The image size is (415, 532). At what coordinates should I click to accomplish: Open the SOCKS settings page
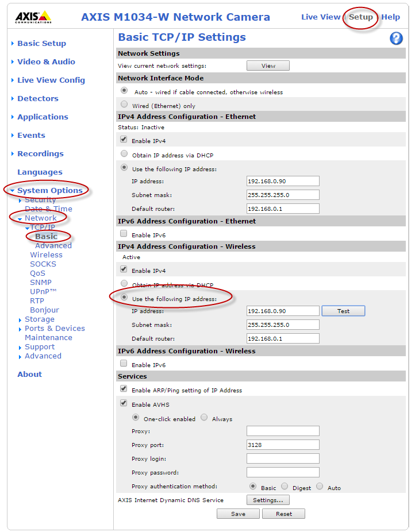[x=43, y=264]
